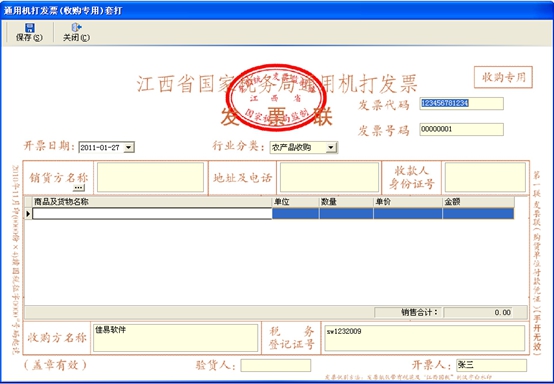554x384 pixels.
Task: Click the Save floppy disk icon
Action: (30, 28)
